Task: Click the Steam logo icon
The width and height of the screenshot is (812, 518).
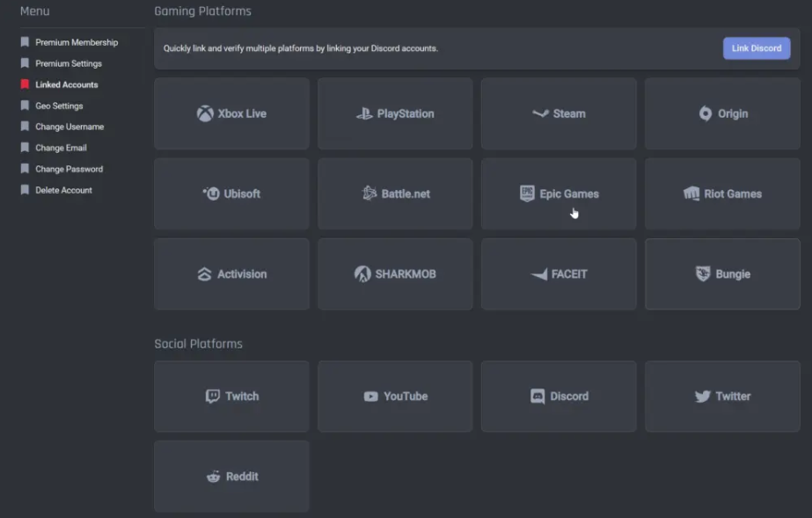Action: point(541,113)
